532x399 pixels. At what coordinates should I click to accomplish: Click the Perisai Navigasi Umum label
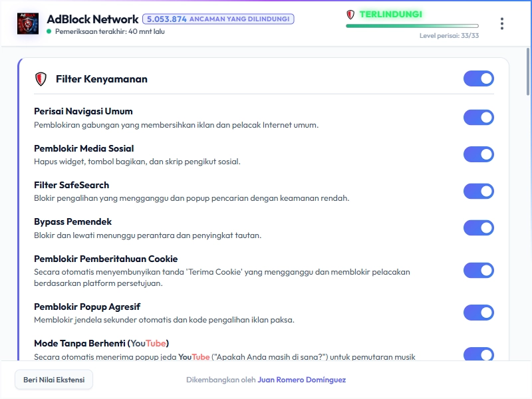83,111
